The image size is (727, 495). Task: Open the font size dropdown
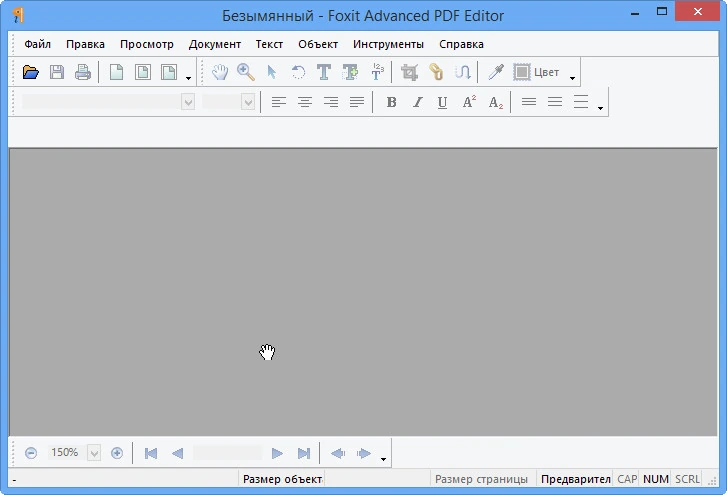pyautogui.click(x=248, y=102)
